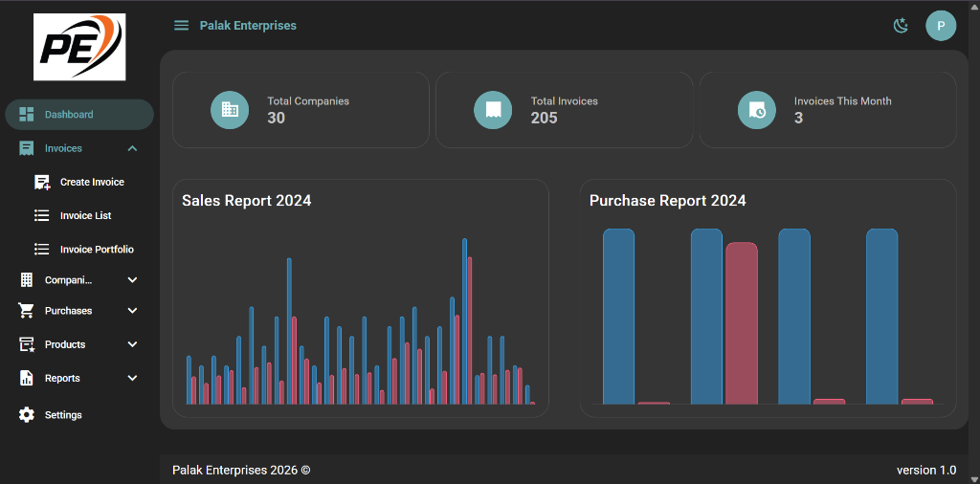Click the Settings gear icon
980x484 pixels.
click(26, 415)
